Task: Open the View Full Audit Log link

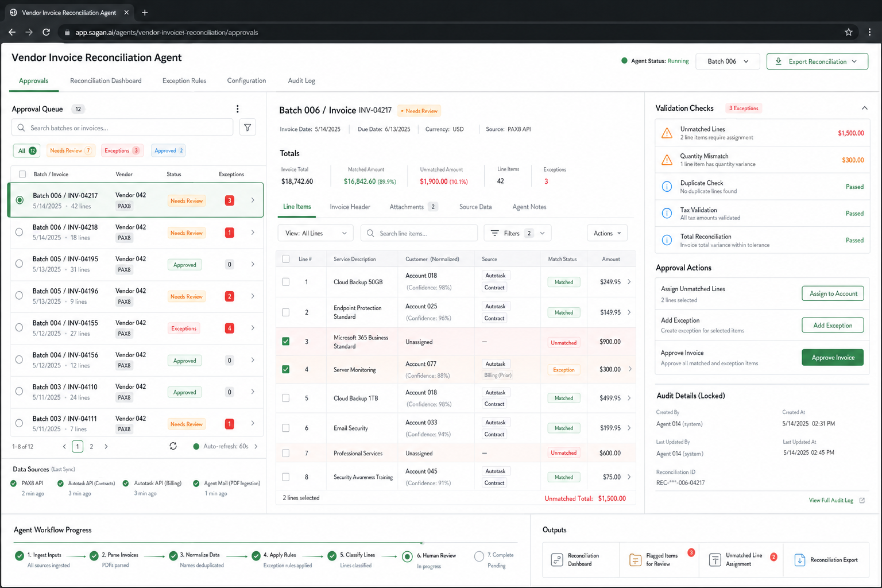Action: [x=831, y=500]
